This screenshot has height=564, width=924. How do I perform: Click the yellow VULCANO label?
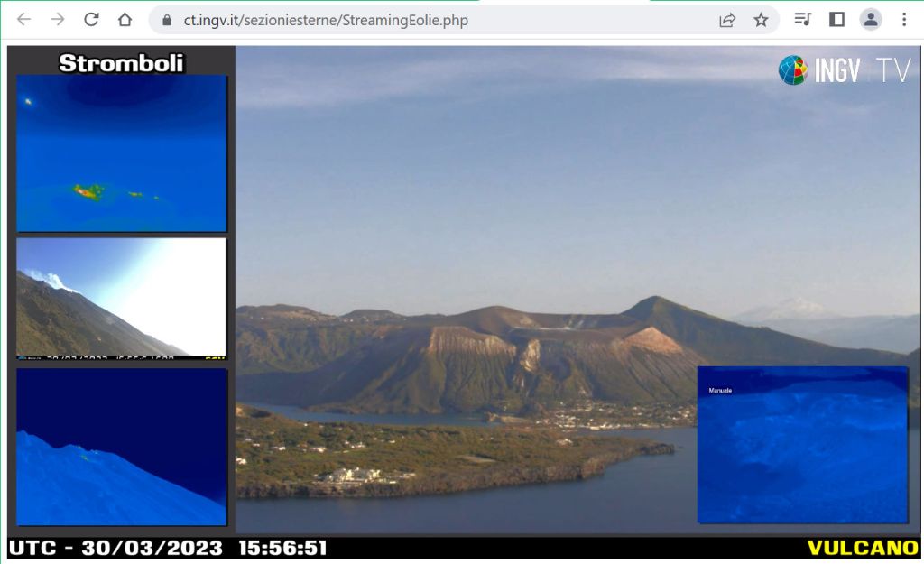pos(862,548)
